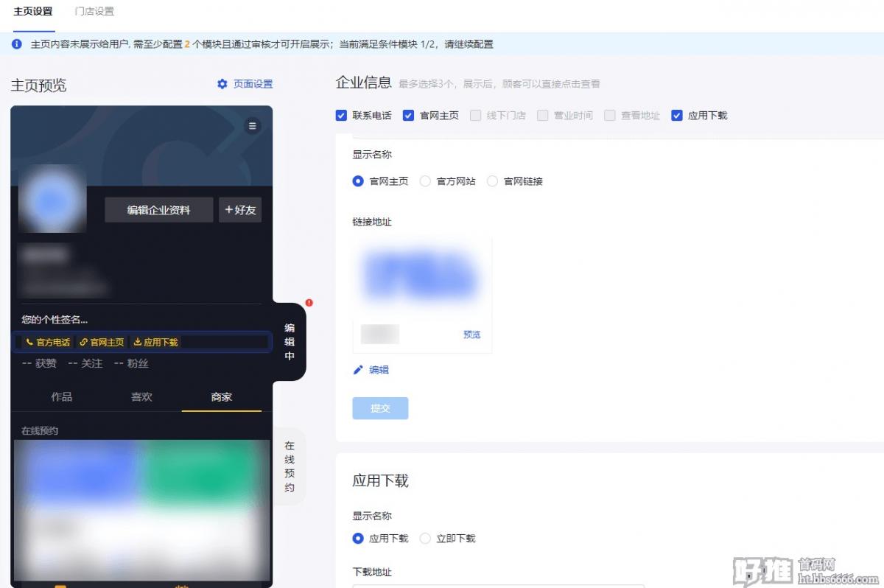
Task: Click the page settings gear icon
Action: tap(222, 84)
